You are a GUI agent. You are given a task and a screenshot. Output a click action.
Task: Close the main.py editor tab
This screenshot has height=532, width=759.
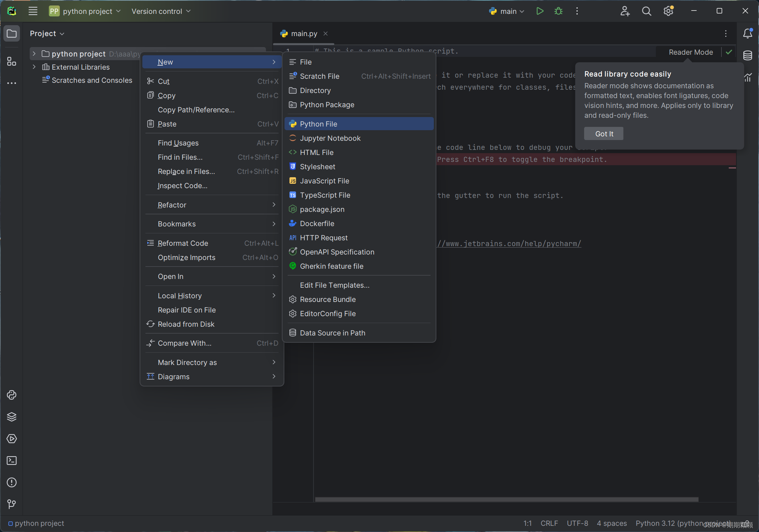pyautogui.click(x=326, y=34)
